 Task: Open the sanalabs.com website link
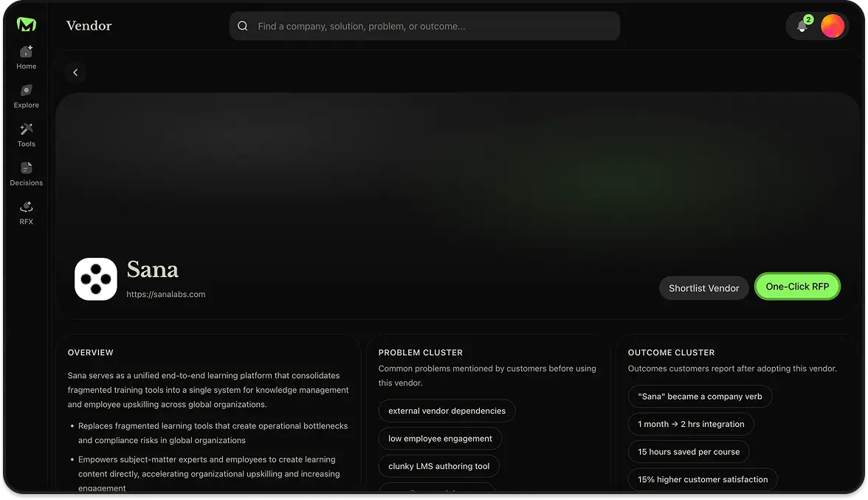(x=165, y=294)
